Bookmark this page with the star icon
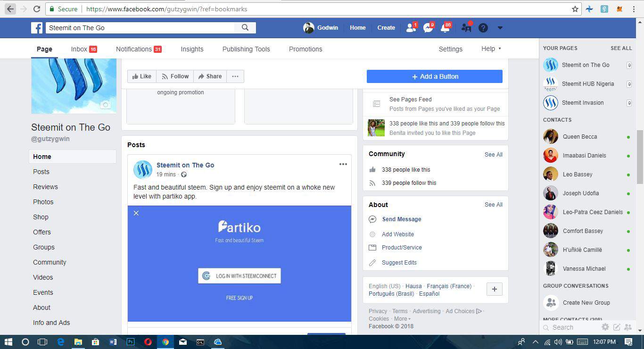This screenshot has height=349, width=644. (575, 9)
